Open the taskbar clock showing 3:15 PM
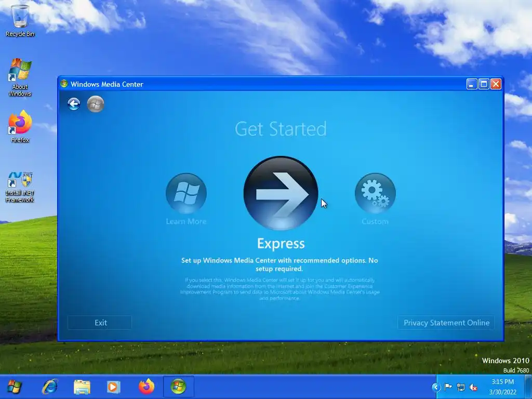The height and width of the screenshot is (399, 532). (x=503, y=387)
